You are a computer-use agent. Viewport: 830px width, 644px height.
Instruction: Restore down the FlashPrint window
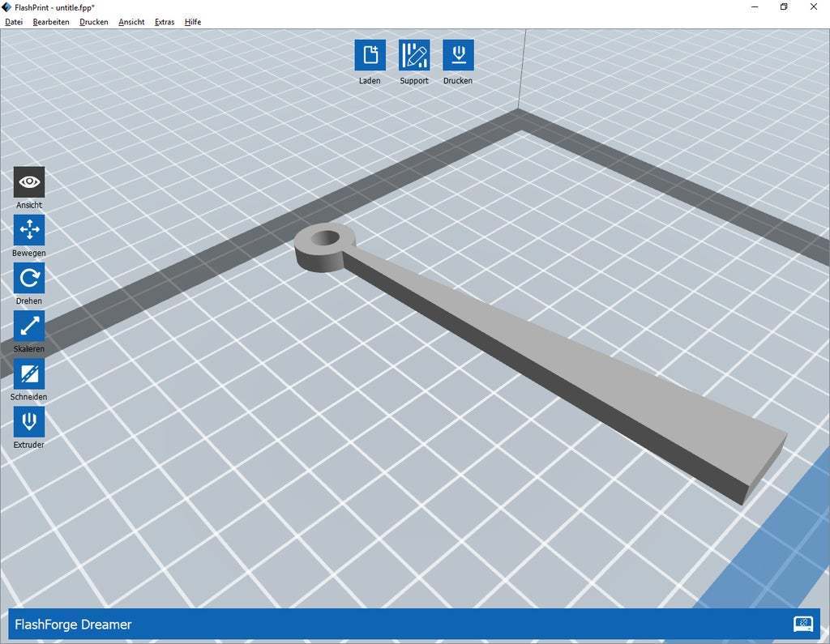(784, 6)
